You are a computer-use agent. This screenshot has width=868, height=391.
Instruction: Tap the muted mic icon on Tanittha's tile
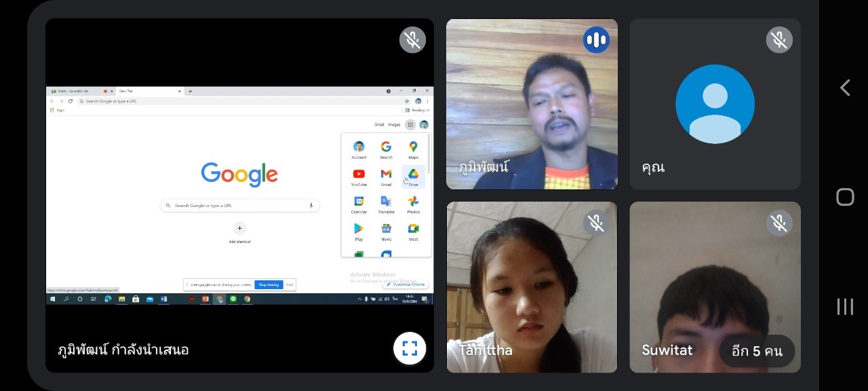pos(596,223)
